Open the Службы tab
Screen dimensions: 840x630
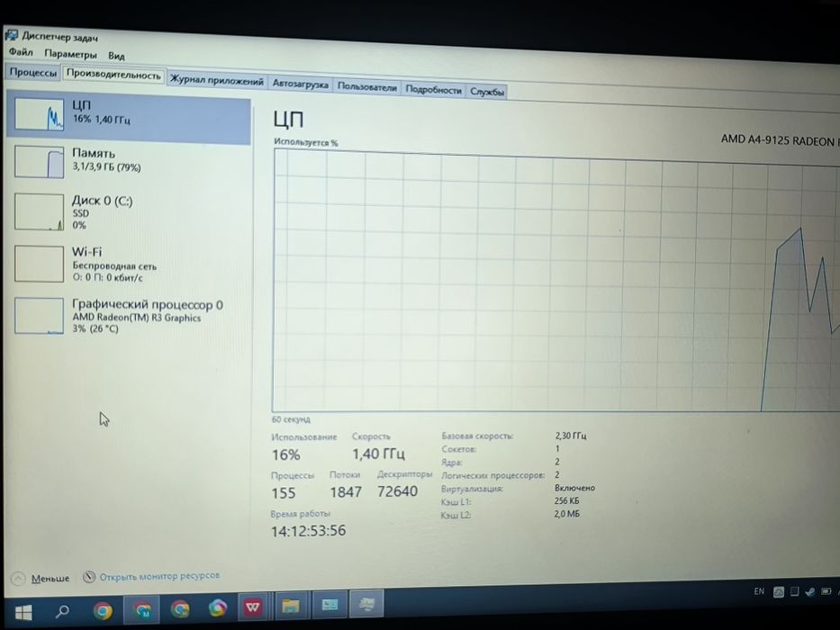[x=487, y=92]
